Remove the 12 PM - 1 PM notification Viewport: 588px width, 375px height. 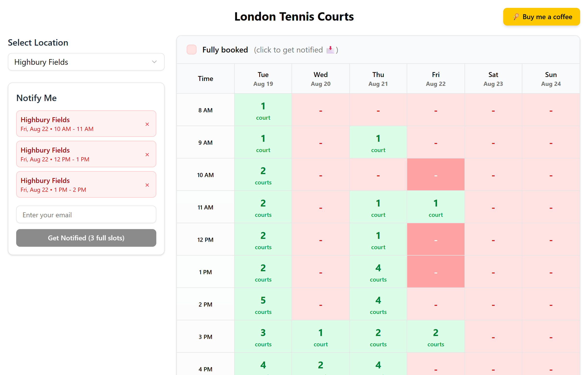click(x=147, y=155)
